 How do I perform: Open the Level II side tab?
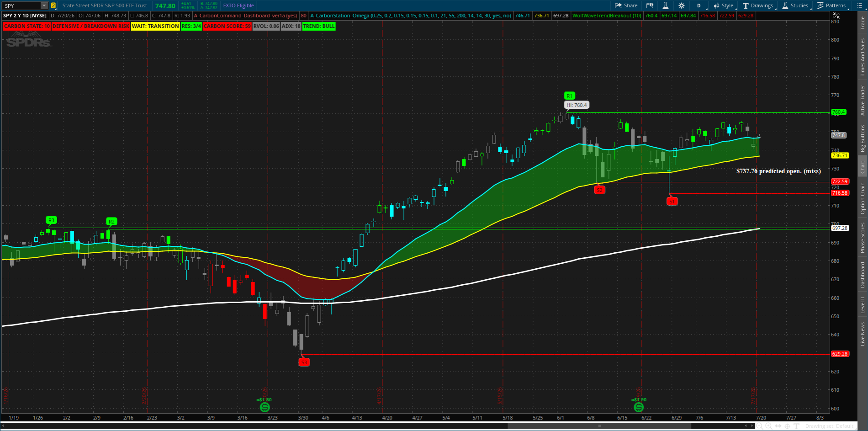point(863,305)
